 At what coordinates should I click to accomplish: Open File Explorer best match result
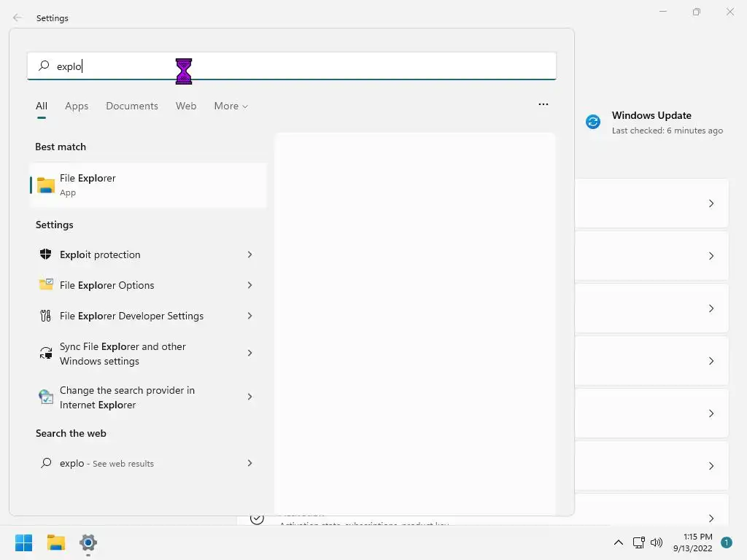148,184
